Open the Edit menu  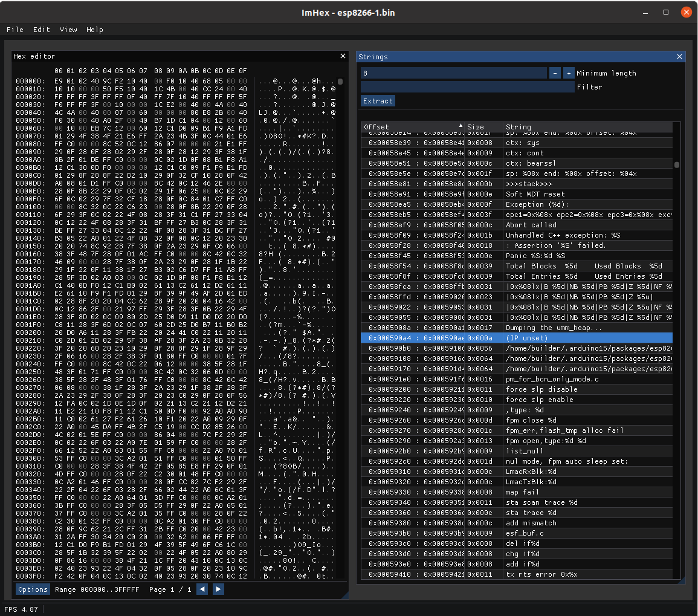coord(41,30)
